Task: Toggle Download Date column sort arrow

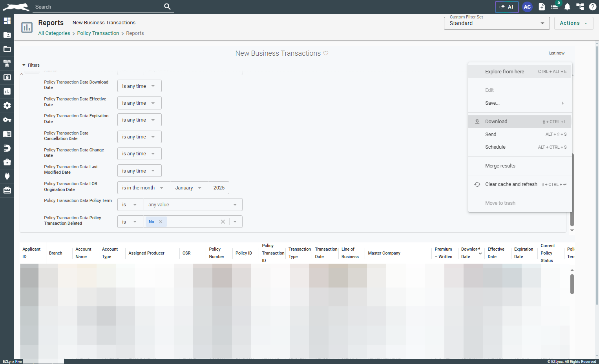Action: [480, 253]
